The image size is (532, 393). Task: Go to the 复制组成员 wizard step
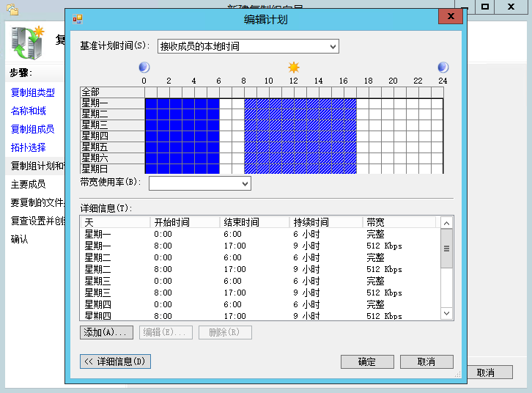coord(32,129)
